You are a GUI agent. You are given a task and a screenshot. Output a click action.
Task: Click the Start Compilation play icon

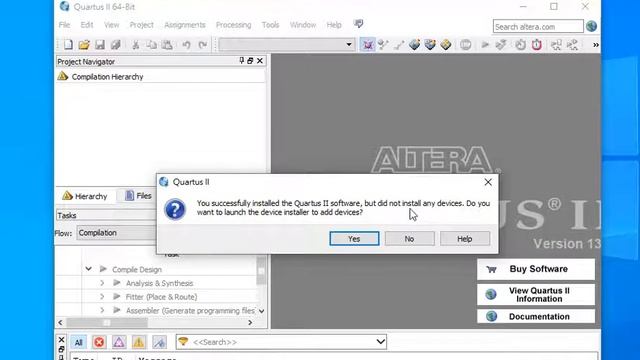pos(485,44)
